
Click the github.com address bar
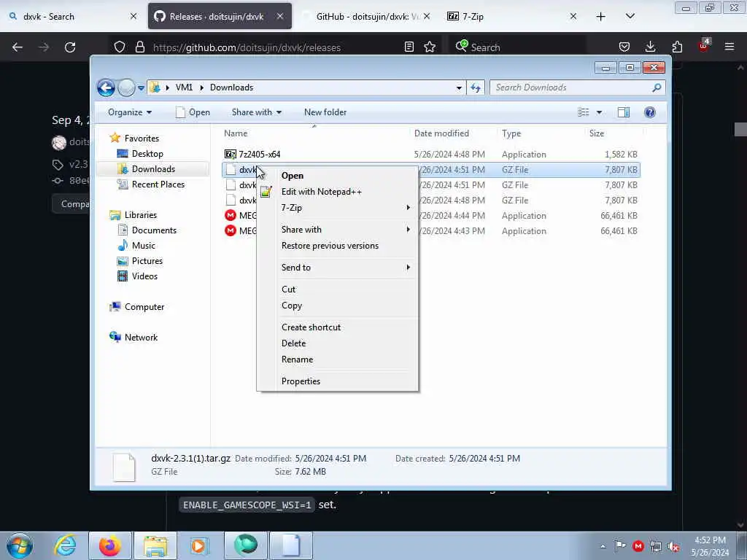276,47
